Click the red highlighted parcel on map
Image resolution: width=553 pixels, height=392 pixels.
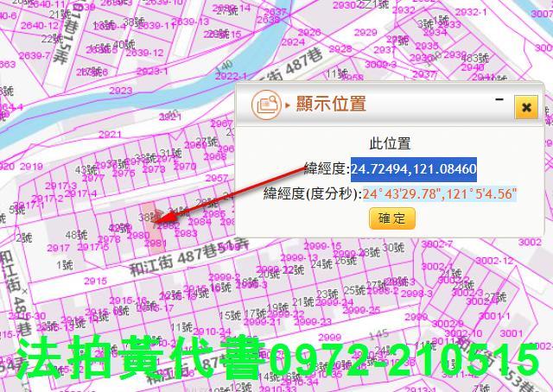(x=149, y=219)
